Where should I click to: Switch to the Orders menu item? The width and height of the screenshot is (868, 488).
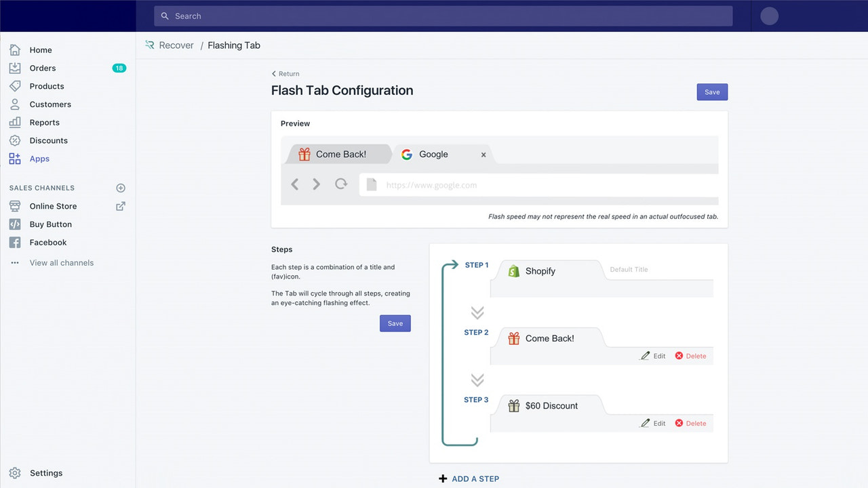point(43,68)
